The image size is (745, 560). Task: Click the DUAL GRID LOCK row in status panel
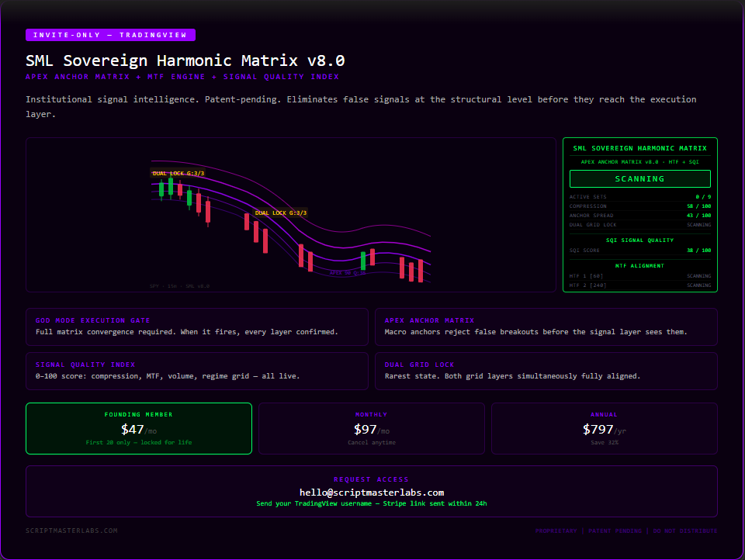point(640,225)
